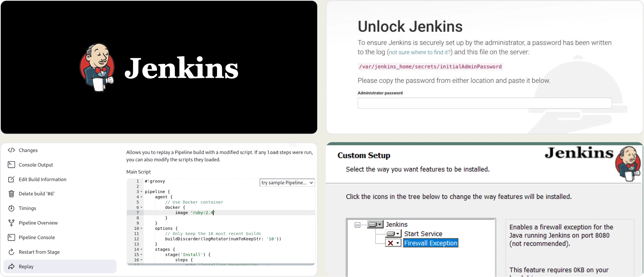The image size is (644, 277).
Task: Open the try sample Pipeline dropdown
Action: click(287, 182)
